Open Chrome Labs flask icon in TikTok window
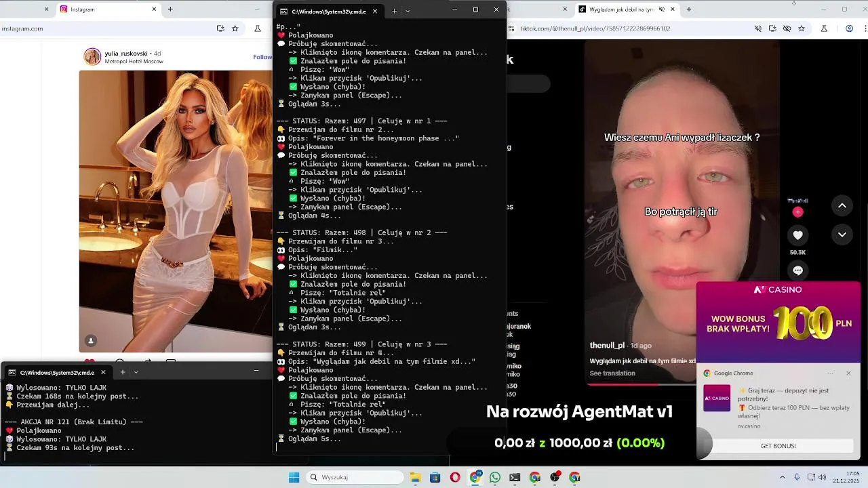 824,28
